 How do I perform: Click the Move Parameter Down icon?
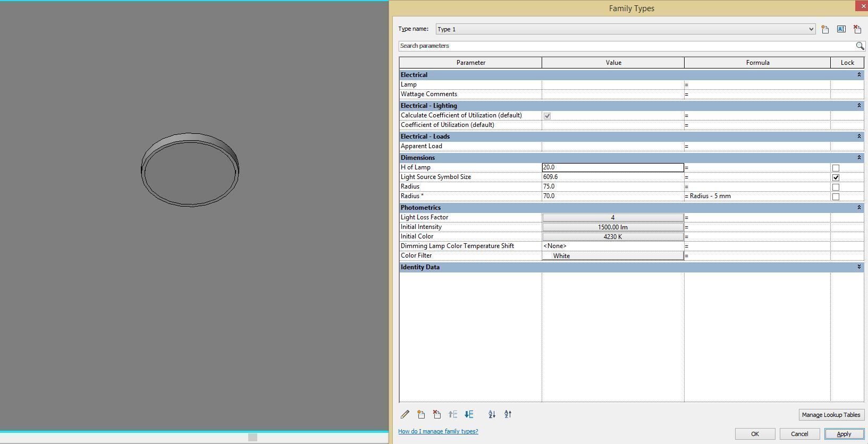pos(469,414)
